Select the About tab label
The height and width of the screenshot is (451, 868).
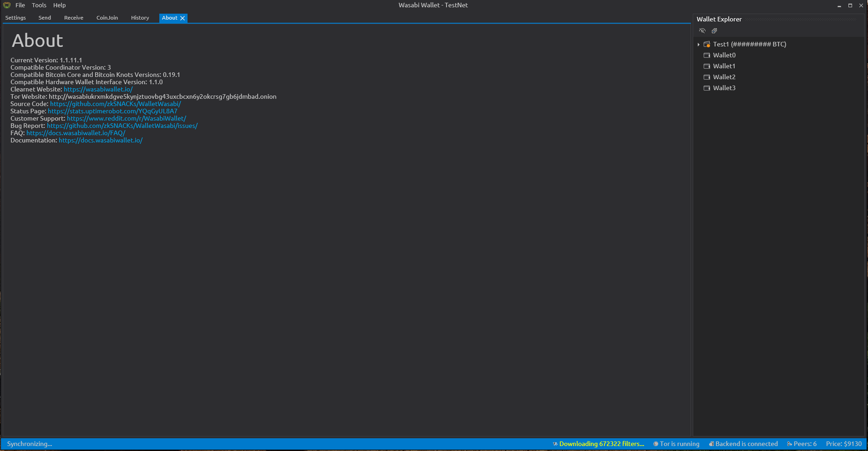coord(170,18)
